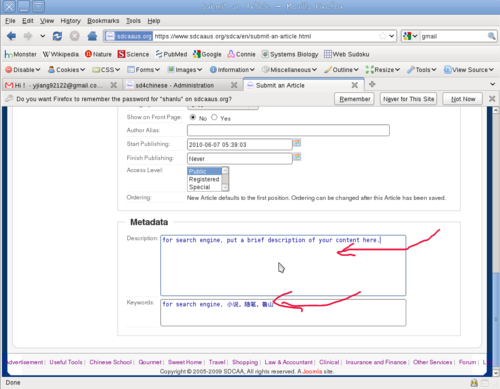Open the Connie bookmark
500x389 pixels.
241,54
